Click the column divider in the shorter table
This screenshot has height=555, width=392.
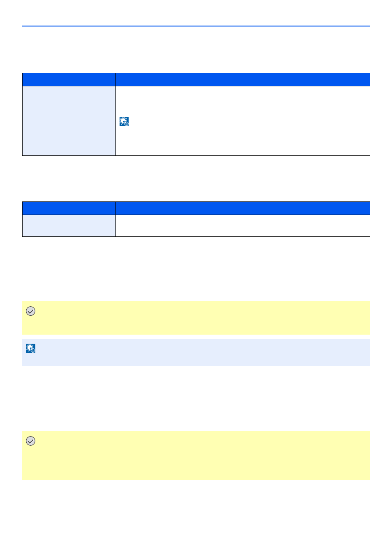[115, 219]
